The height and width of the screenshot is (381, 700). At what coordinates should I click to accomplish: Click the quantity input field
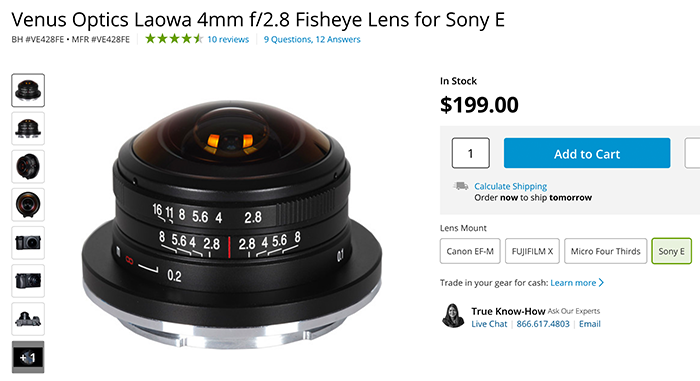[471, 153]
